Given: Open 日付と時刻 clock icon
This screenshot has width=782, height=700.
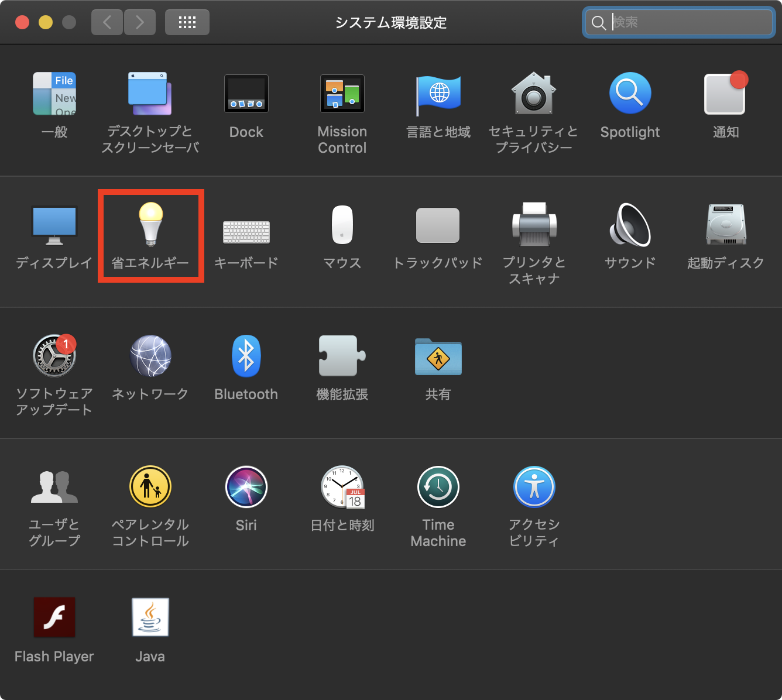Looking at the screenshot, I should [x=342, y=487].
